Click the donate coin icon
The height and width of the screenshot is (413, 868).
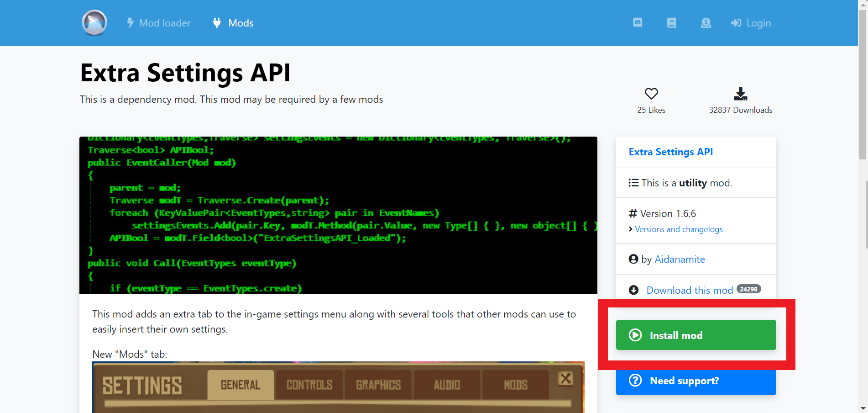(x=706, y=23)
